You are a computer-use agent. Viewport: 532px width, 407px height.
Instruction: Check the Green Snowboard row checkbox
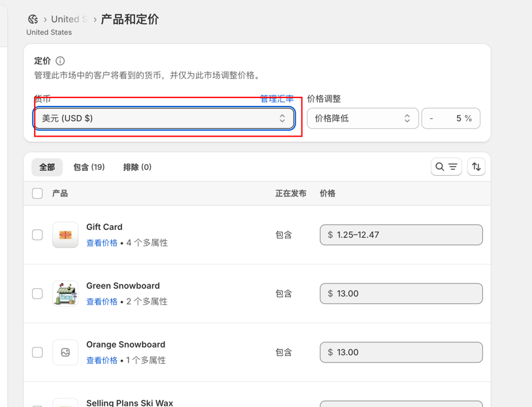(x=37, y=293)
